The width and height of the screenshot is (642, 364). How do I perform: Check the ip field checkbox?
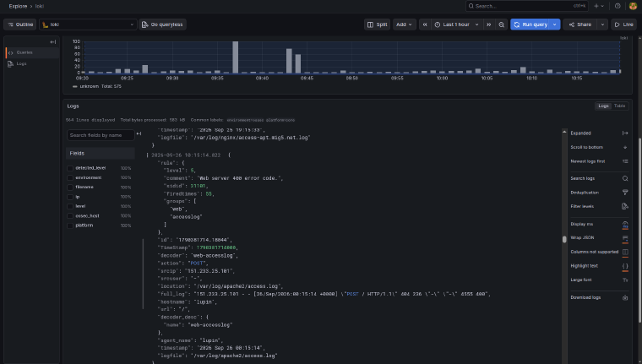pos(70,197)
